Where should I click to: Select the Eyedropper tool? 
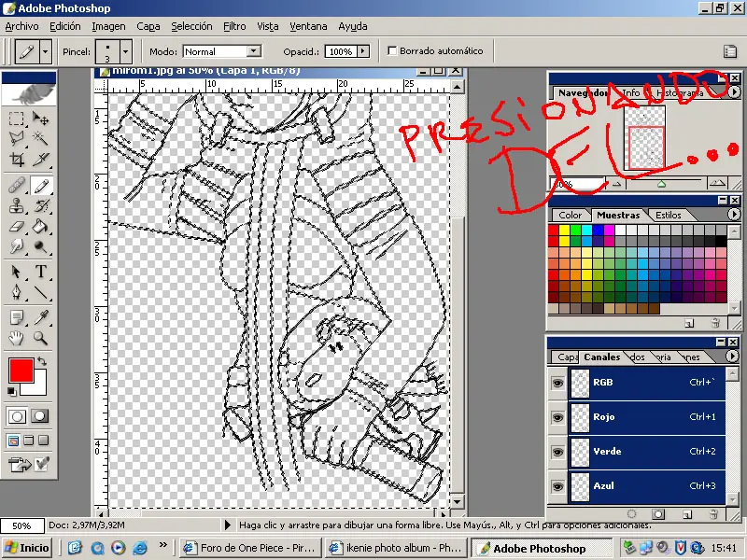click(41, 317)
